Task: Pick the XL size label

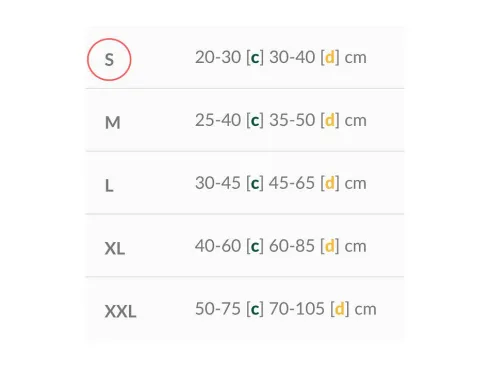Action: click(115, 248)
